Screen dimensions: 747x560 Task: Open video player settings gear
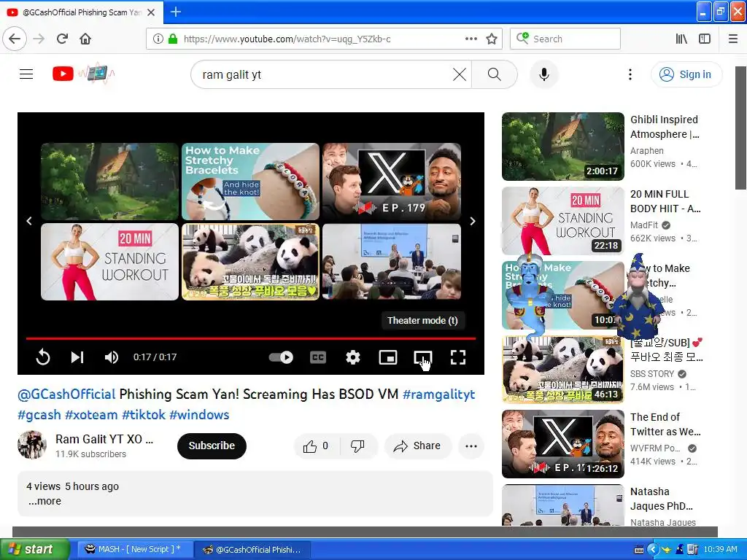click(353, 357)
